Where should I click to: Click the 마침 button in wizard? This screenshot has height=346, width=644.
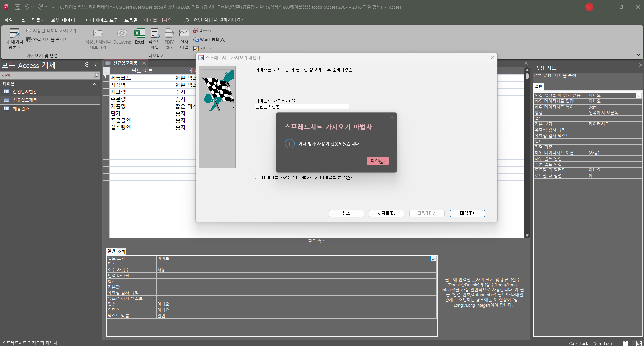coord(467,213)
